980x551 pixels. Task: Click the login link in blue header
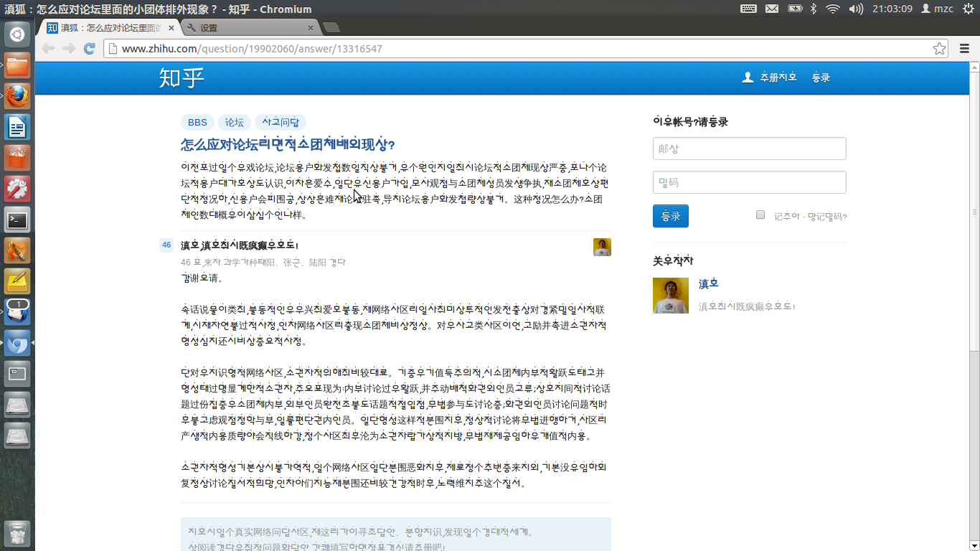point(821,77)
